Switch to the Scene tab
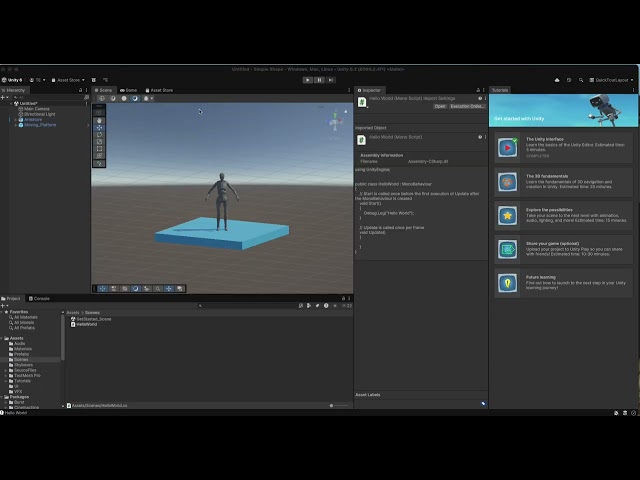The width and height of the screenshot is (640, 480). tap(103, 90)
